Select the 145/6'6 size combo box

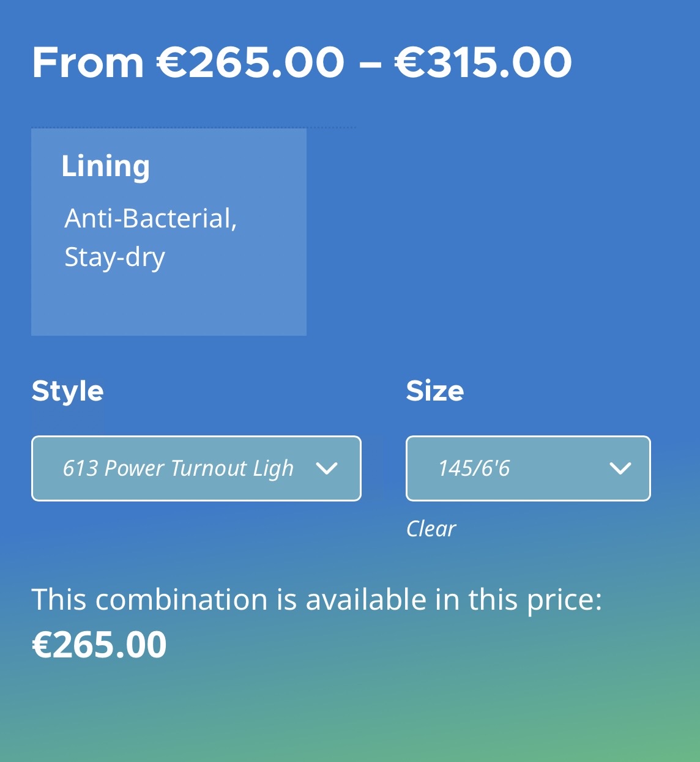click(x=527, y=468)
